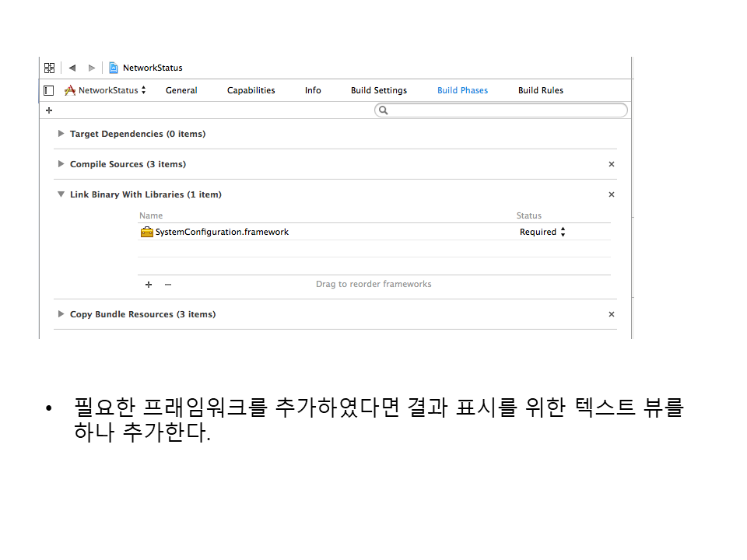Click the build phases search field

502,110
